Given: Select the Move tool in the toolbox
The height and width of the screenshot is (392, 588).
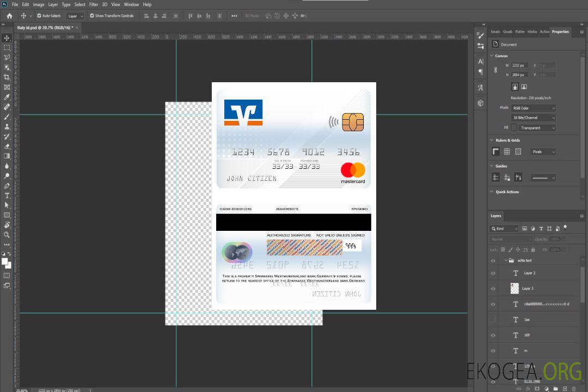Looking at the screenshot, I should (7, 38).
